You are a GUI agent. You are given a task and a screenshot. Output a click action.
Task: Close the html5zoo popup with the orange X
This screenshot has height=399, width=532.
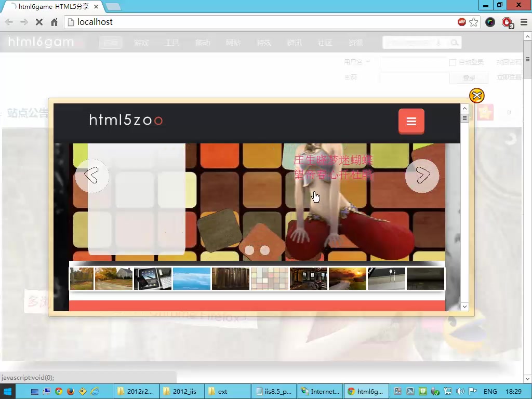pos(477,96)
